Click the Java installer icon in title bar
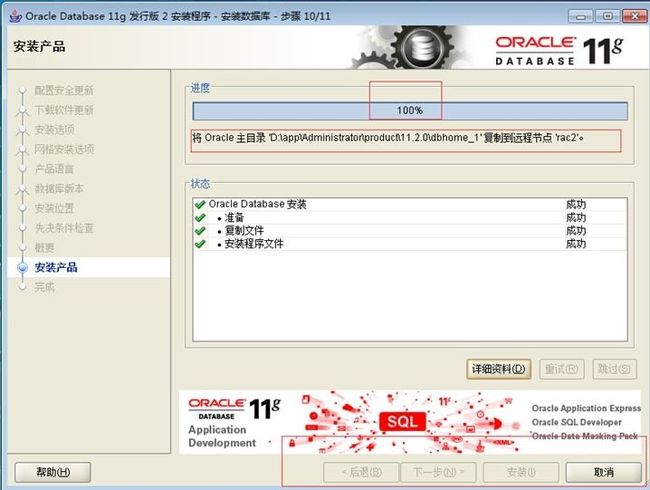The image size is (650, 490). [15, 16]
